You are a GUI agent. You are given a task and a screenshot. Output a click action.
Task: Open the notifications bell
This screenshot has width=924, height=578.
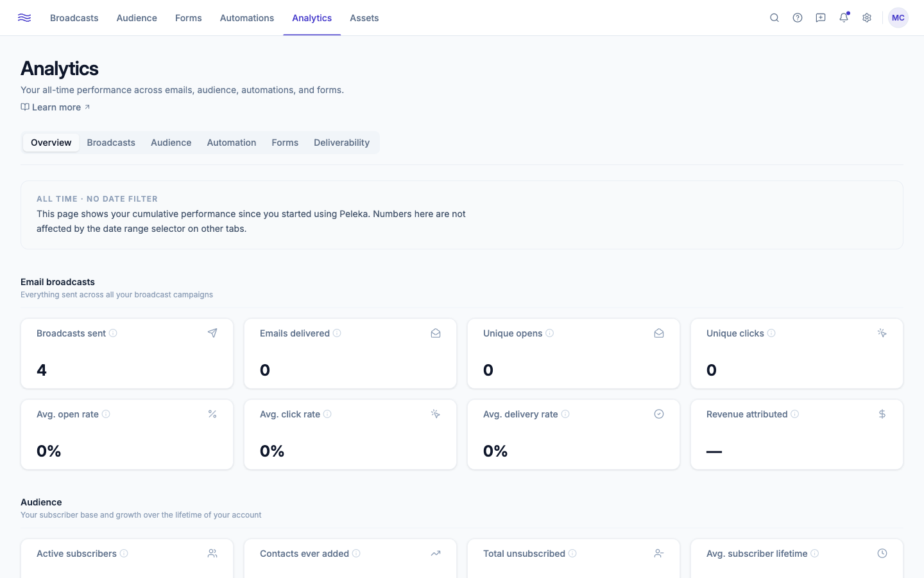point(844,18)
